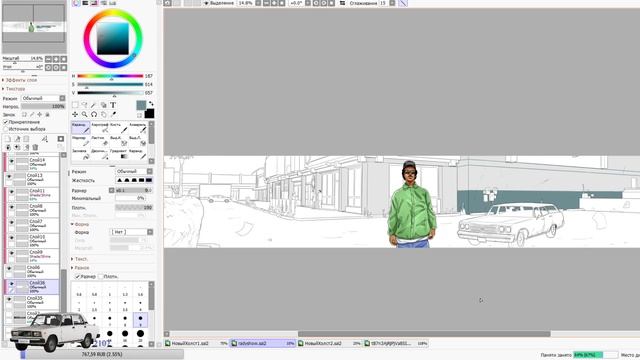Create a new layer in layer panel
The image size is (640, 360).
(x=8, y=139)
